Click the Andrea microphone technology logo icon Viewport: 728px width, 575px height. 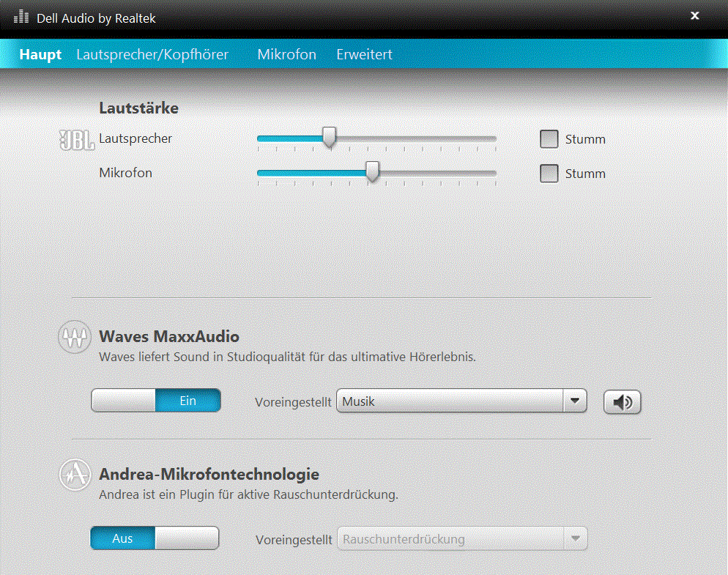pyautogui.click(x=75, y=475)
